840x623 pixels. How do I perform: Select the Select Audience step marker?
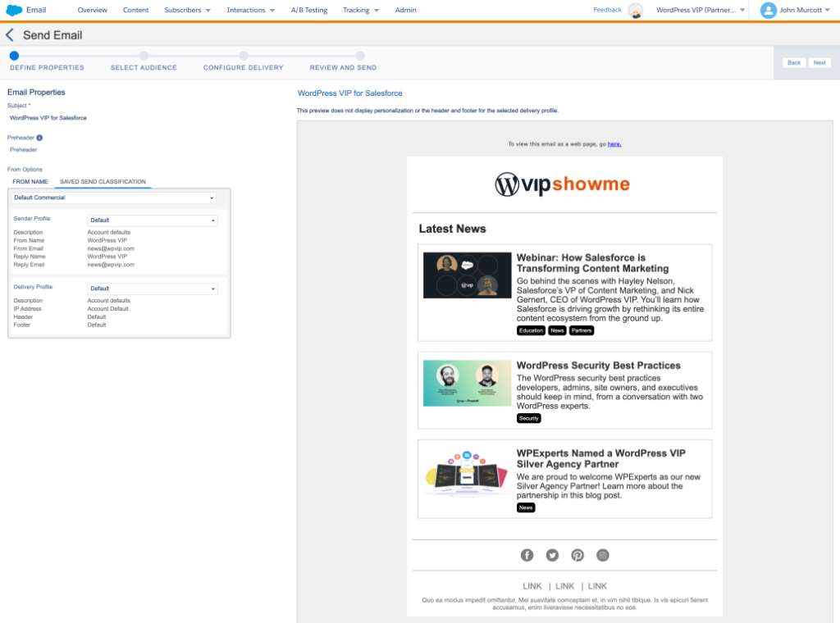[144, 56]
